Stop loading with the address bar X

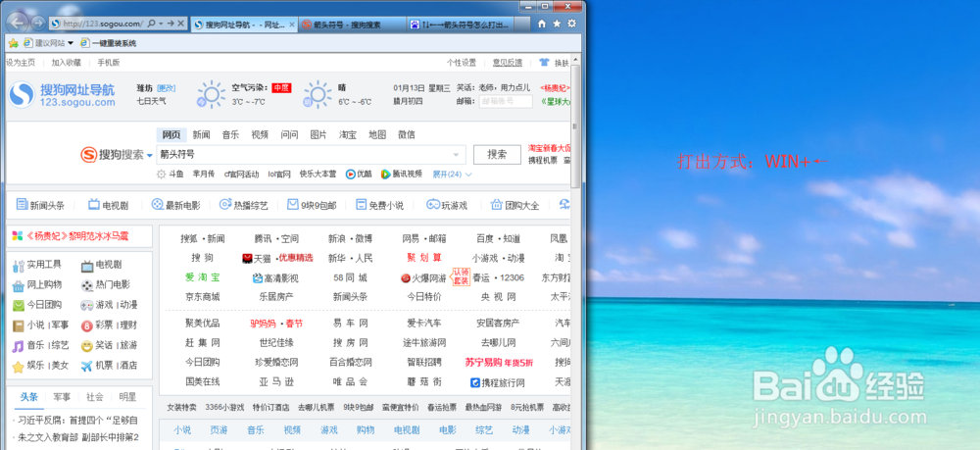[x=180, y=24]
